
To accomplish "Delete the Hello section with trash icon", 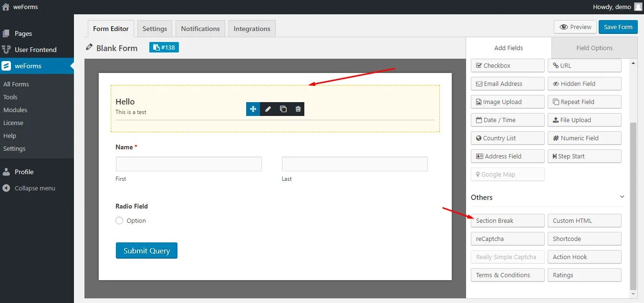I will (298, 109).
